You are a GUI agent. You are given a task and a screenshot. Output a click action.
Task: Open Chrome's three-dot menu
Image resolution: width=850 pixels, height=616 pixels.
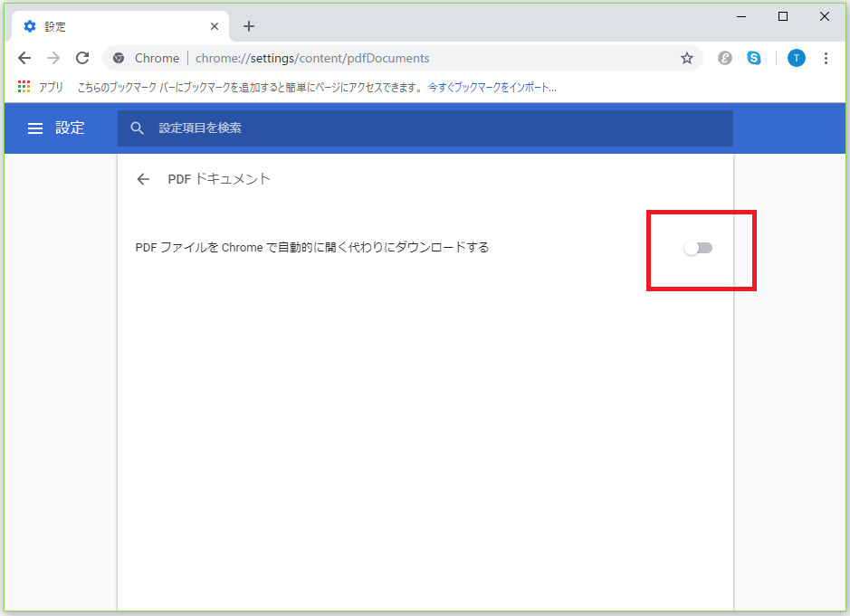826,58
